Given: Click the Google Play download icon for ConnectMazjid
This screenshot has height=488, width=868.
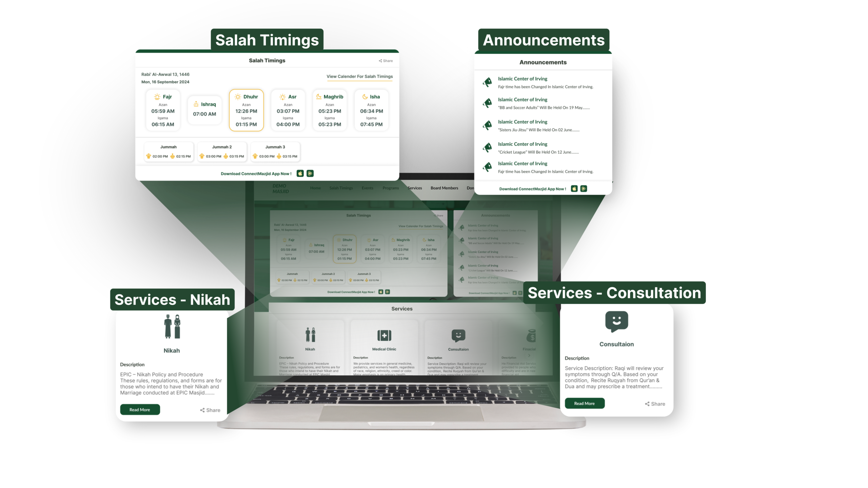Looking at the screenshot, I should click(x=310, y=174).
